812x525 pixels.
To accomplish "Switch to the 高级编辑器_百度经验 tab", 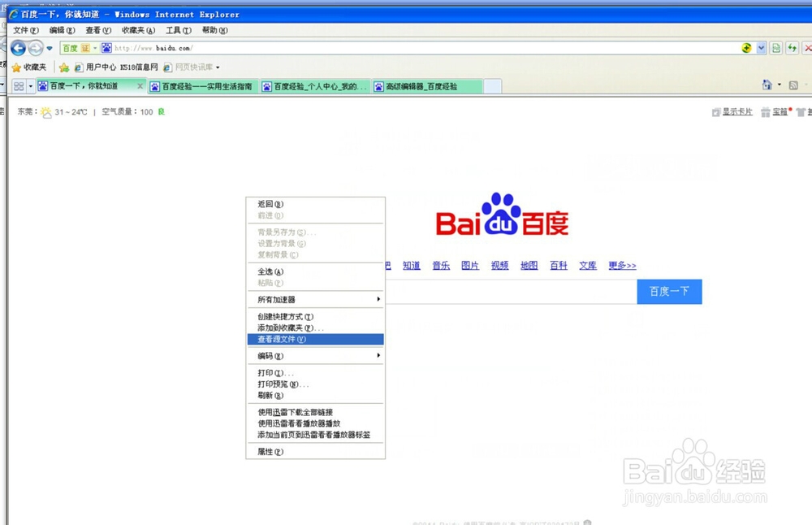I will (x=427, y=86).
